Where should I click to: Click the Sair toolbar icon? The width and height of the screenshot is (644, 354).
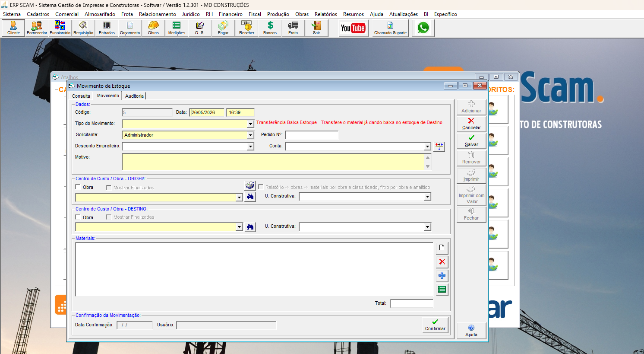316,28
